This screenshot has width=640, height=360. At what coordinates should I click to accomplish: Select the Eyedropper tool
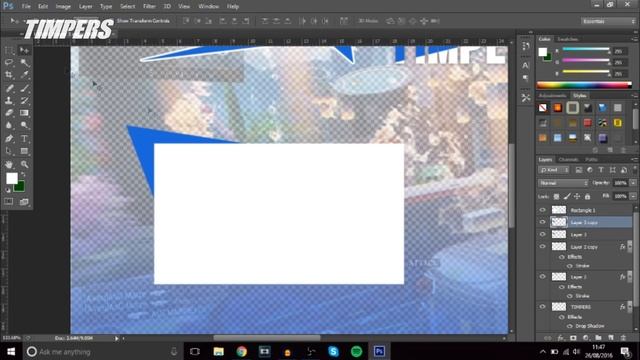[x=24, y=75]
